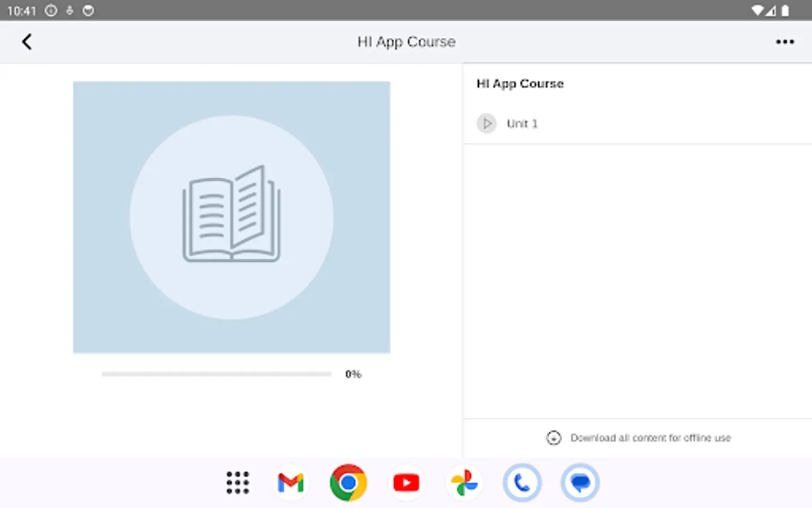Select the 0% progress value
Image resolution: width=812 pixels, height=508 pixels.
click(353, 374)
